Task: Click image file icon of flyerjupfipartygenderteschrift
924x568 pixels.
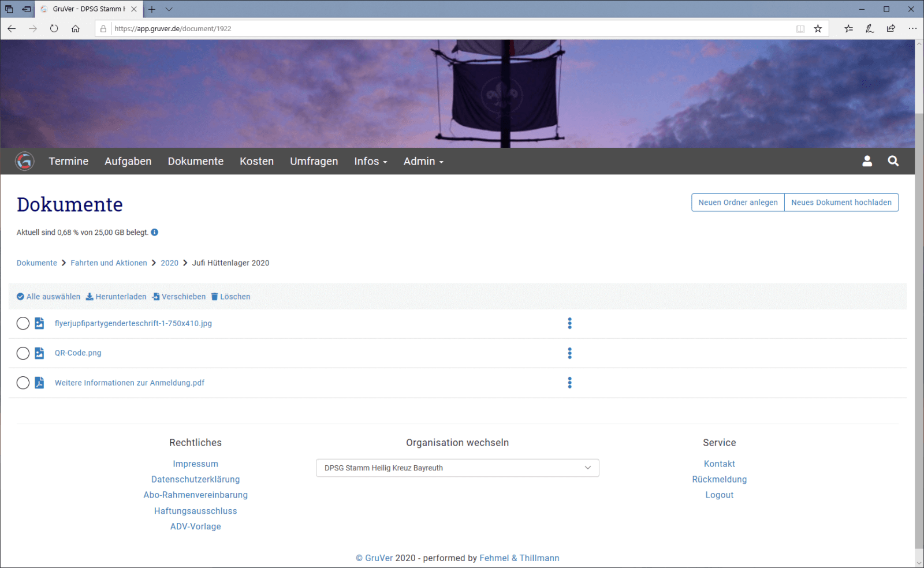Action: point(39,323)
